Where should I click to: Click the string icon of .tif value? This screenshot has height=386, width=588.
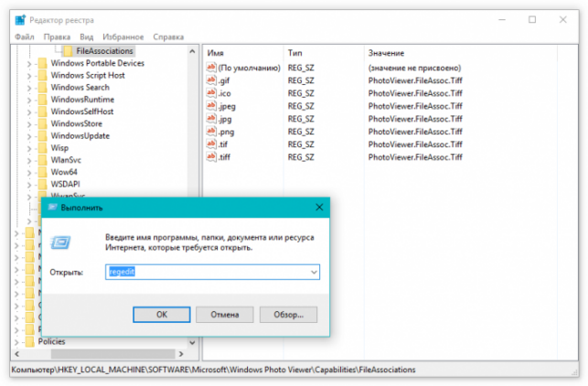pos(211,144)
